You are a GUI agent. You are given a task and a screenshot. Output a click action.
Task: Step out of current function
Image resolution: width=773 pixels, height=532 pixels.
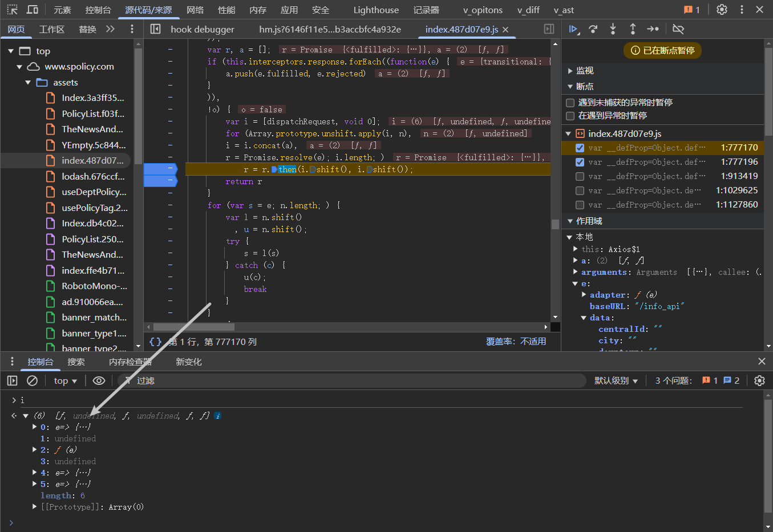[x=633, y=29]
